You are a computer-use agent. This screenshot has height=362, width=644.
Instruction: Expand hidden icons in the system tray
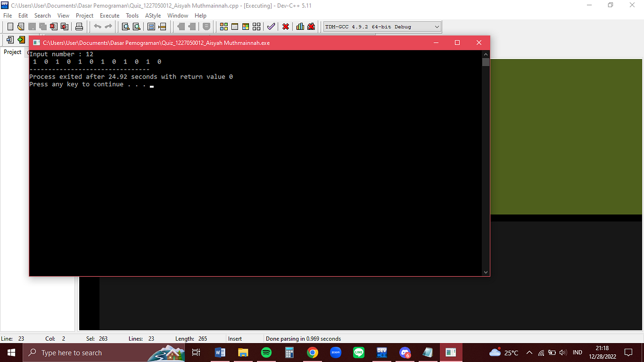click(529, 353)
